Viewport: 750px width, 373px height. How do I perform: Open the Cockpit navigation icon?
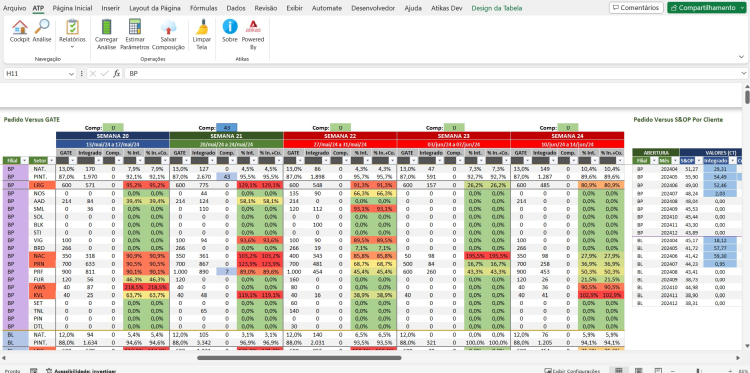tap(20, 27)
